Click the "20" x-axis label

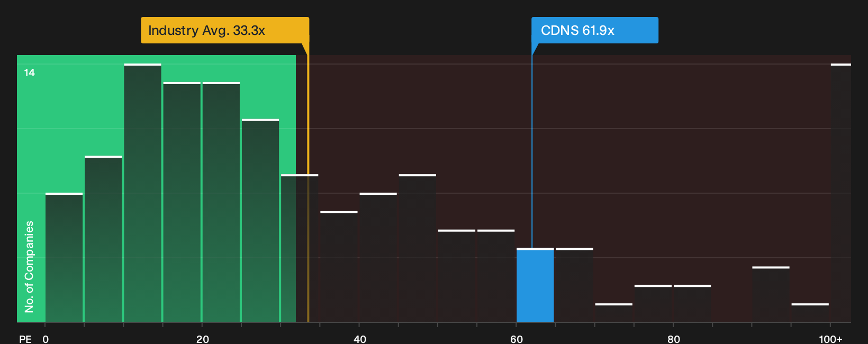point(202,339)
